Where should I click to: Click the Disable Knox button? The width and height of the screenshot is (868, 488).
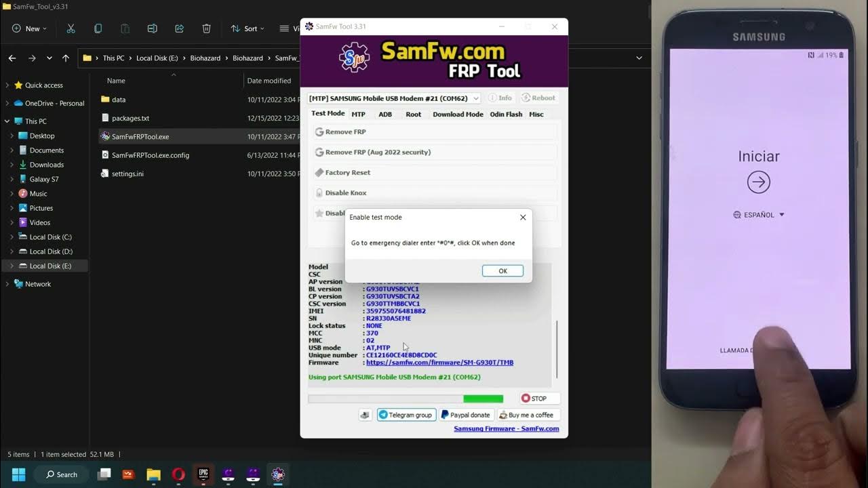pos(435,193)
